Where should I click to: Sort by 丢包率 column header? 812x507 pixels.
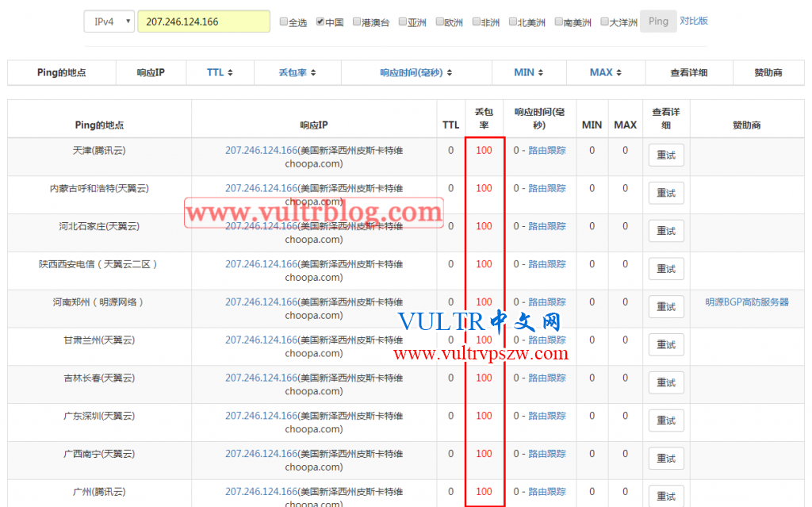pyautogui.click(x=297, y=72)
